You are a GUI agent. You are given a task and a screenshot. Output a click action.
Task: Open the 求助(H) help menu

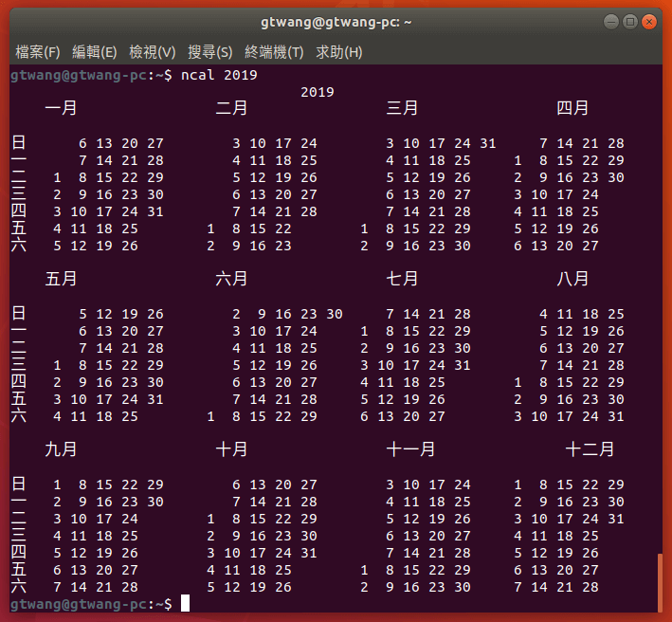point(339,52)
